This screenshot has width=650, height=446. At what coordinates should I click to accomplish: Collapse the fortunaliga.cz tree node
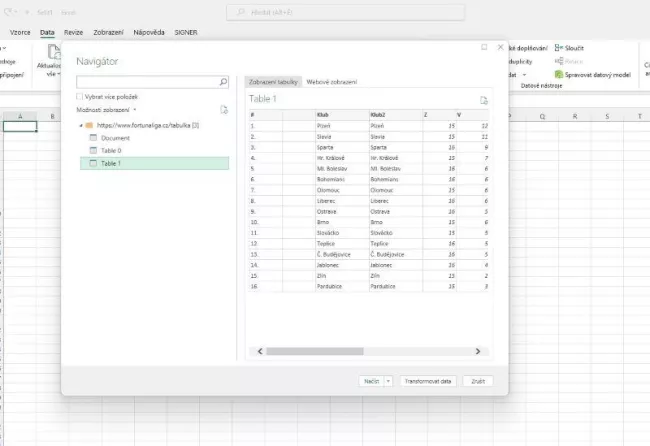pyautogui.click(x=79, y=125)
